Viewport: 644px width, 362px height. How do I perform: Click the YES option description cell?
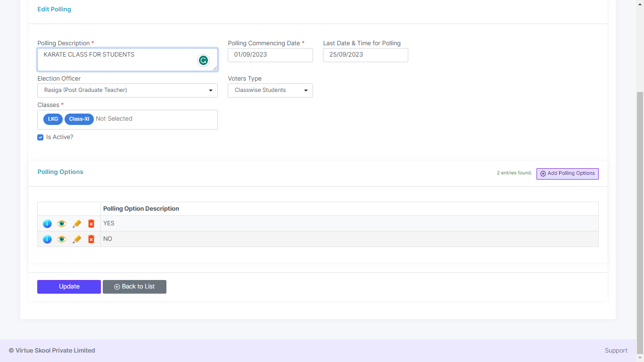click(349, 223)
